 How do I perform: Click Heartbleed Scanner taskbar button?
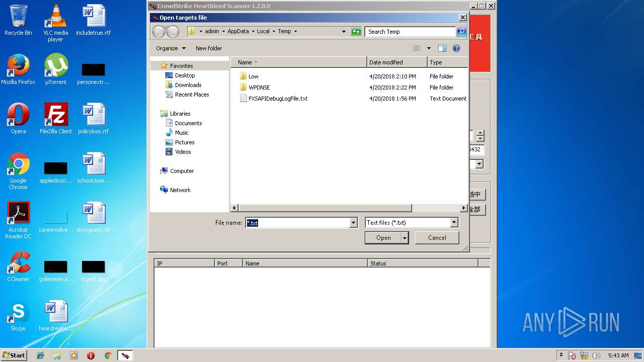tap(125, 355)
